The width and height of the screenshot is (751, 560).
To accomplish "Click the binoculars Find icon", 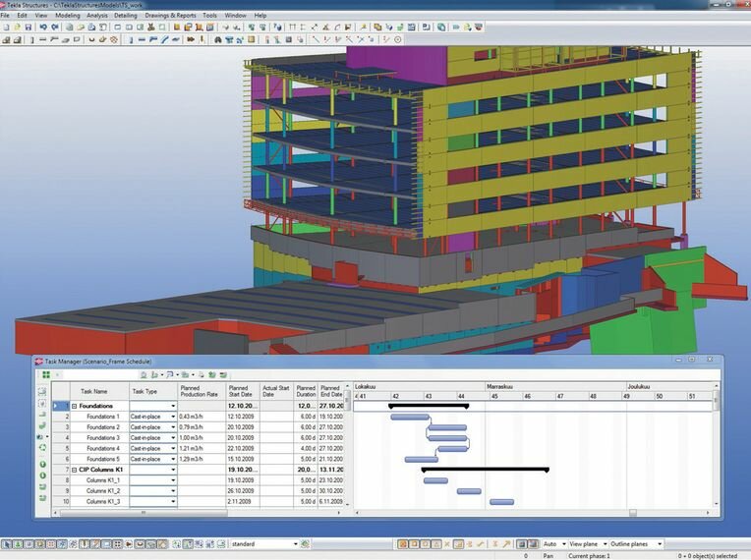I will click(x=218, y=39).
